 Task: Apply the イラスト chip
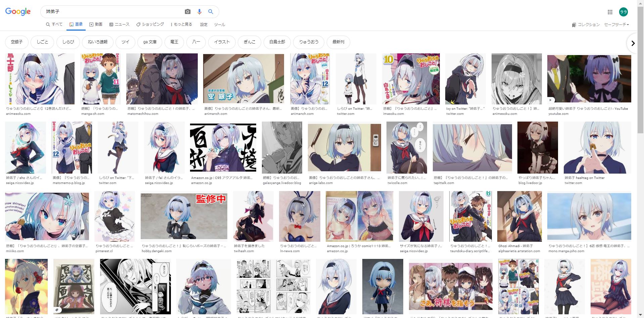coord(222,42)
